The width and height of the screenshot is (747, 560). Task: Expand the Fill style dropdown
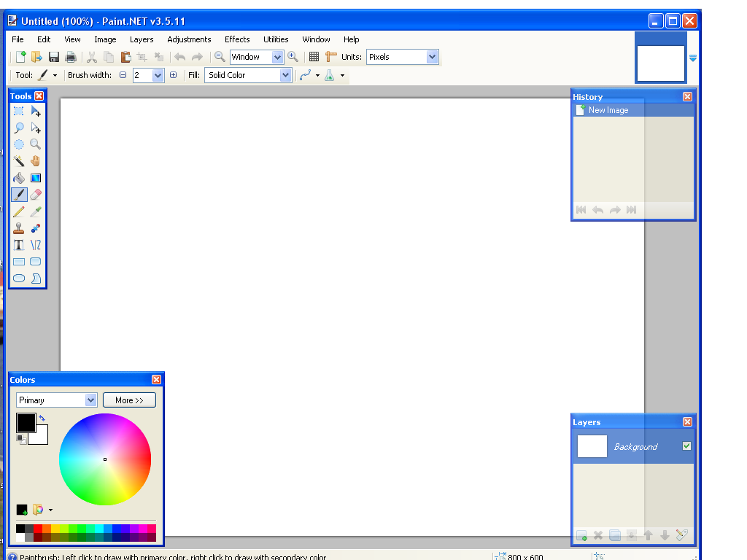click(285, 75)
